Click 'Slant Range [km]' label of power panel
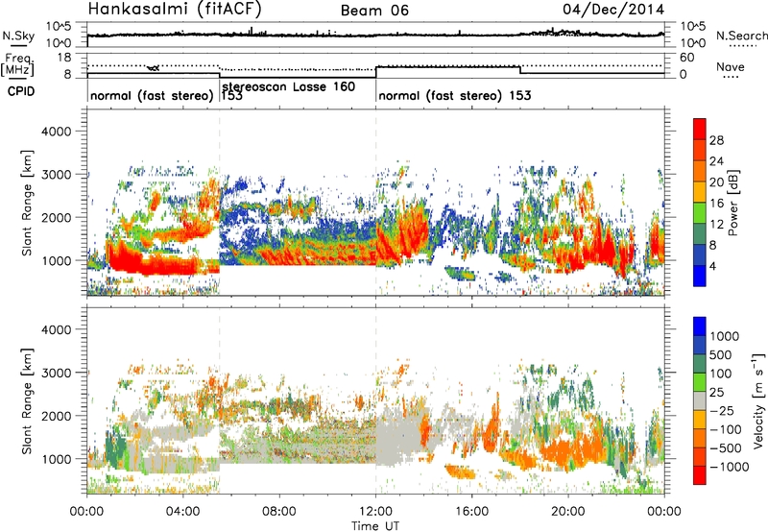The width and height of the screenshot is (768, 532). 27,203
